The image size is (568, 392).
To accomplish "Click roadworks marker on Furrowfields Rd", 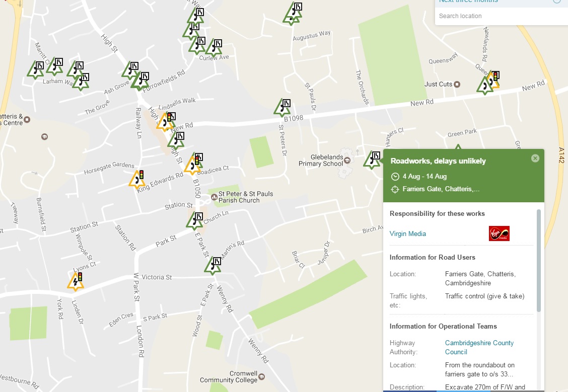I will tap(140, 82).
